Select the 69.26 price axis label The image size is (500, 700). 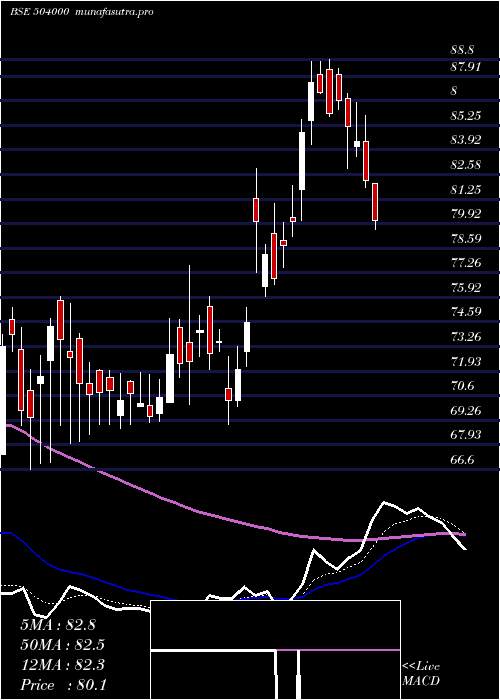click(466, 410)
